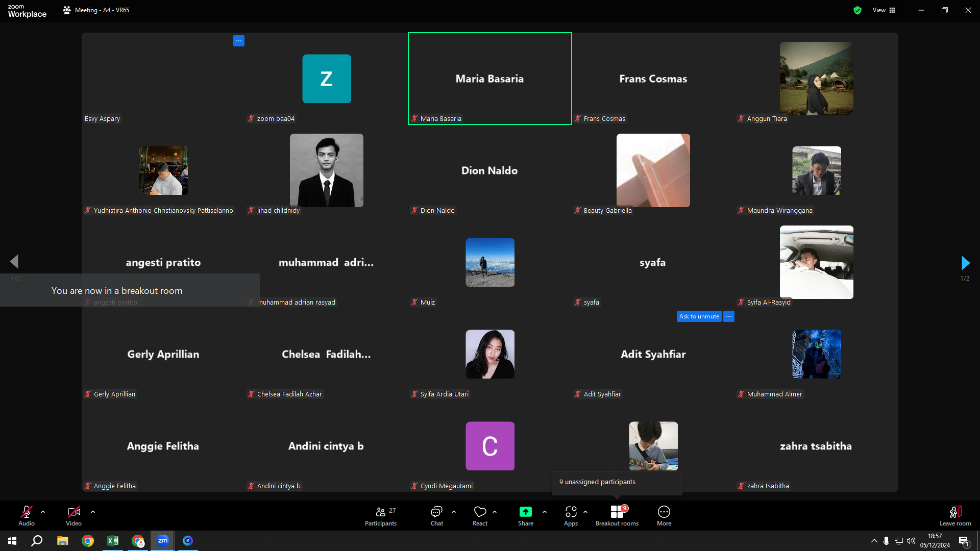This screenshot has width=980, height=551.
Task: Expand share options caret
Action: coord(545,512)
